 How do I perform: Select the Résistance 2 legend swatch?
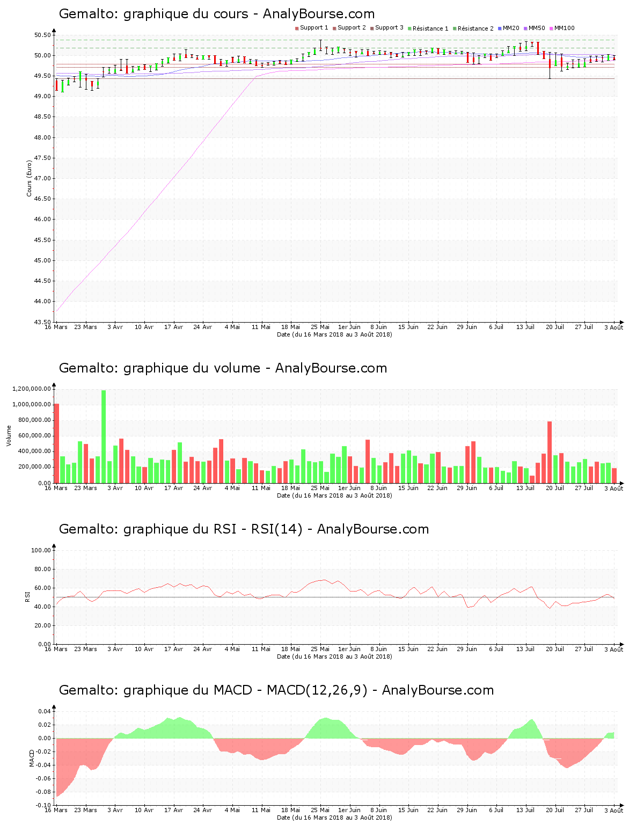455,28
